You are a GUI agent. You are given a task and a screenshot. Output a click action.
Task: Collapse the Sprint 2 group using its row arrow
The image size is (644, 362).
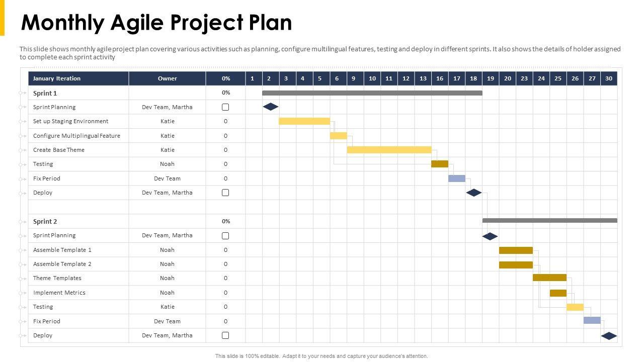(23, 221)
